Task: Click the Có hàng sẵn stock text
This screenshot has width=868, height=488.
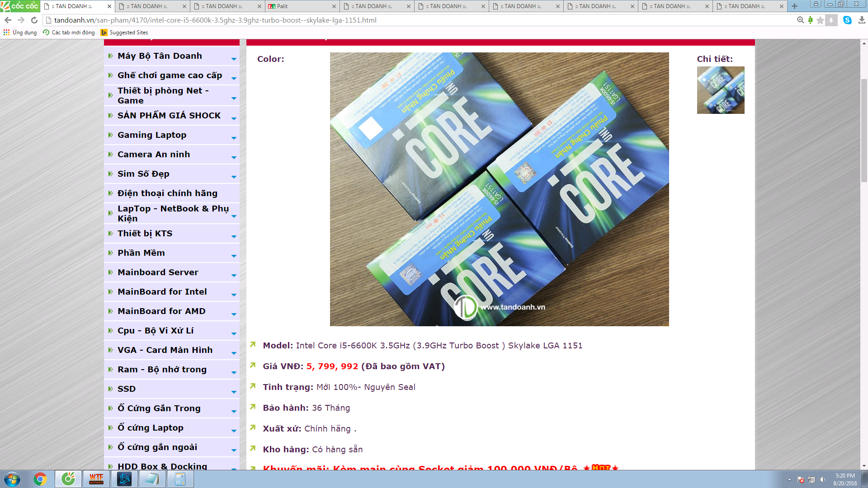Action: pyautogui.click(x=337, y=449)
